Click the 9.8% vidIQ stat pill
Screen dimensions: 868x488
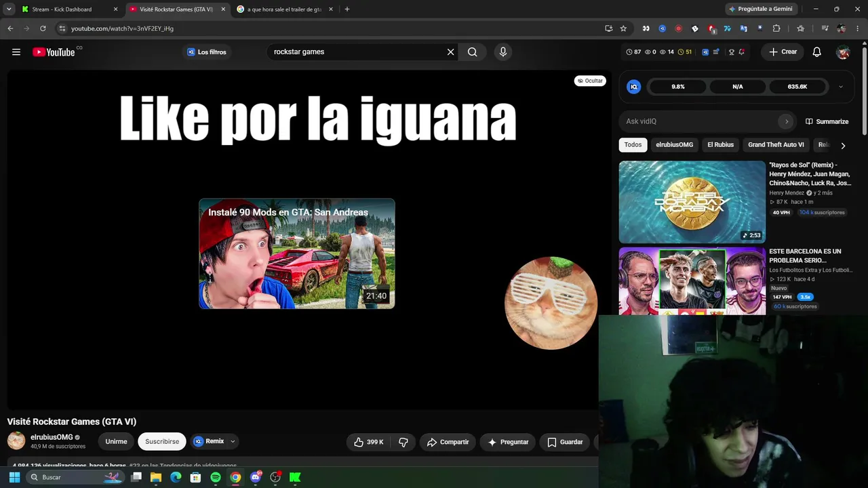pos(678,87)
